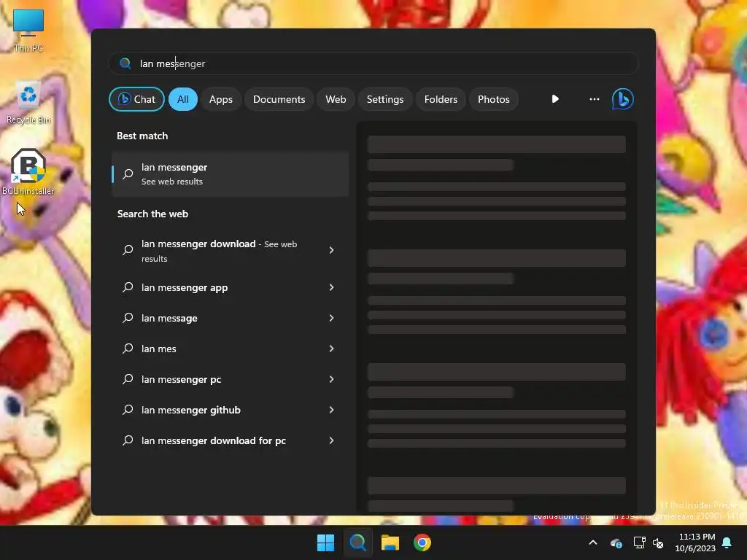Open Bing Chat icon at top right
Viewport: 747px width, 560px height.
click(x=622, y=99)
